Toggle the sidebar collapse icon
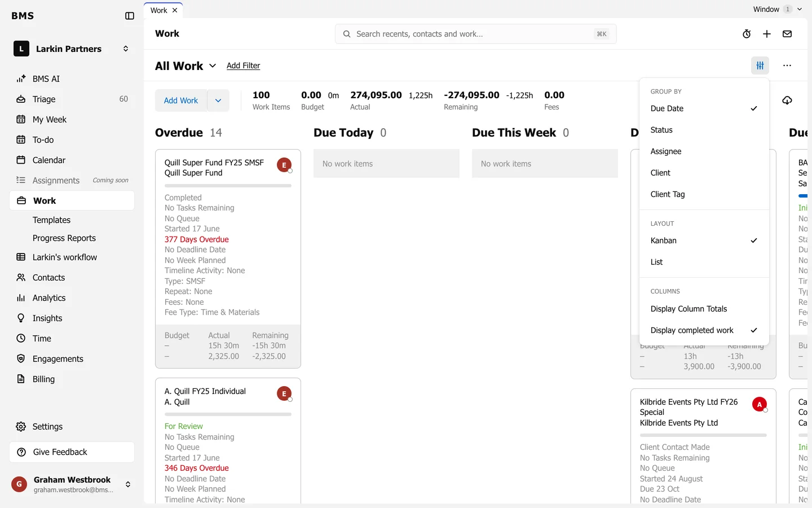This screenshot has height=508, width=812. 130,16
